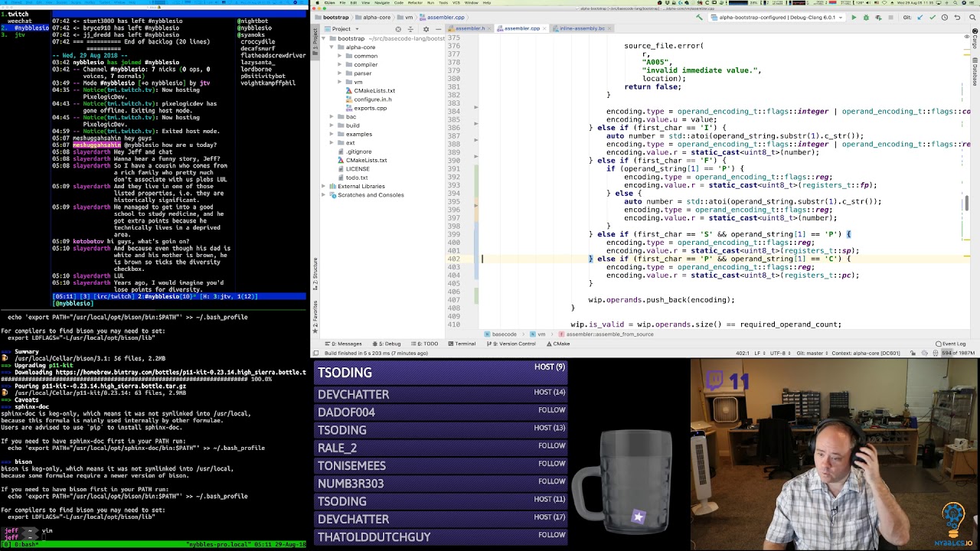Image resolution: width=980 pixels, height=551 pixels.
Task: Expand External Libraries node
Action: coord(323,186)
